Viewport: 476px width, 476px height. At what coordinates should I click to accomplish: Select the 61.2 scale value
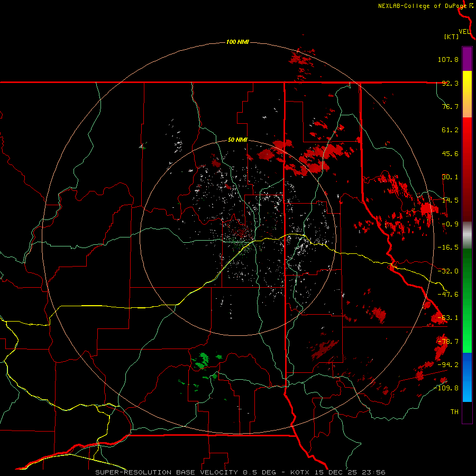point(450,130)
